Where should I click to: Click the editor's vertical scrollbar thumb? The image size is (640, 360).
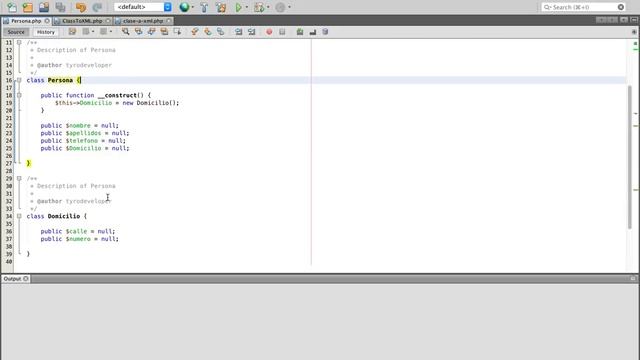tap(630, 157)
